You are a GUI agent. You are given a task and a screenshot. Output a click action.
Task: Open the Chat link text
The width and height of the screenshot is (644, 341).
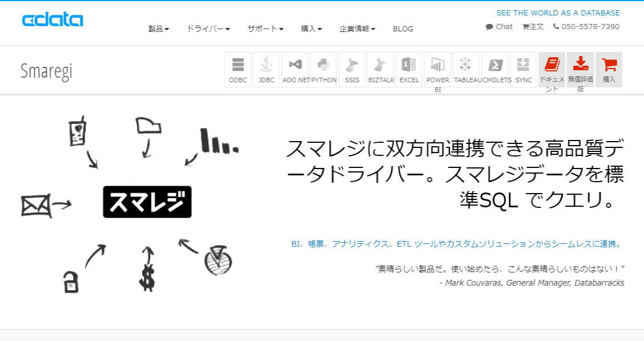click(x=504, y=27)
